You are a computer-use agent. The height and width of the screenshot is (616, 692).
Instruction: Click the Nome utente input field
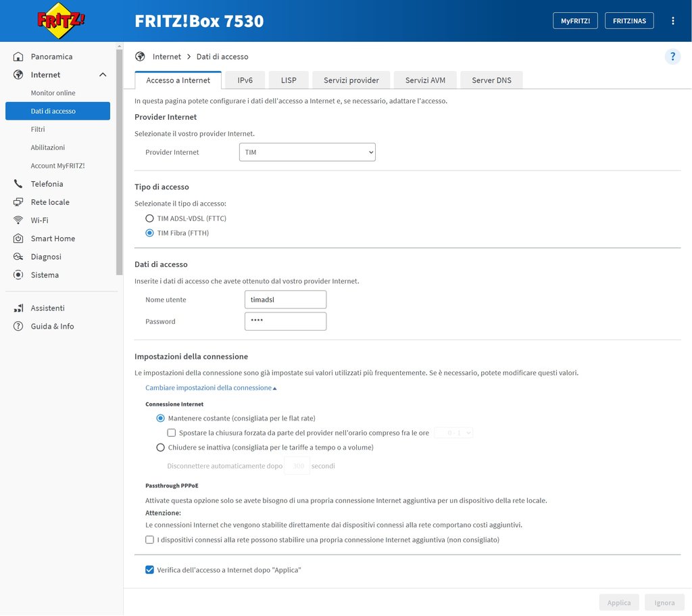[285, 300]
